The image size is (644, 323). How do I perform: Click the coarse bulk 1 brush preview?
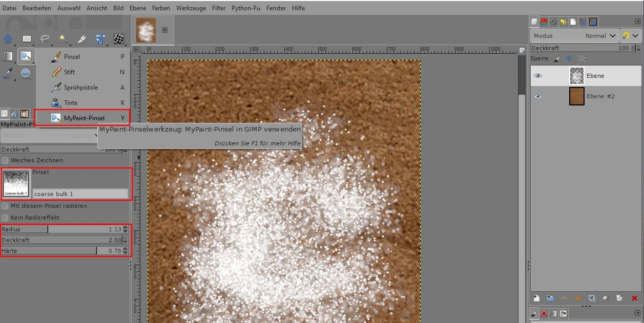pyautogui.click(x=16, y=183)
